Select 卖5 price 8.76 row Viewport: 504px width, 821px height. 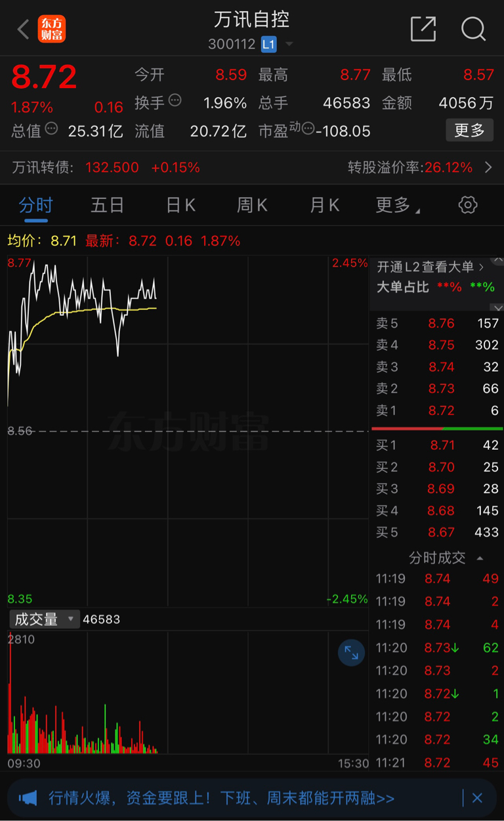pos(437,323)
